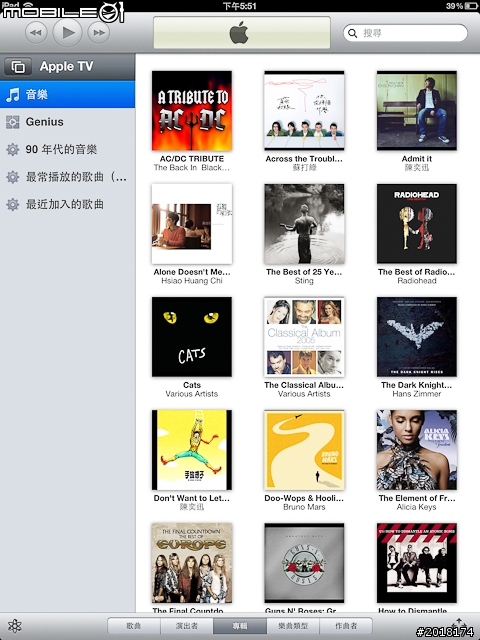Select the 音樂 sidebar label

click(37, 95)
